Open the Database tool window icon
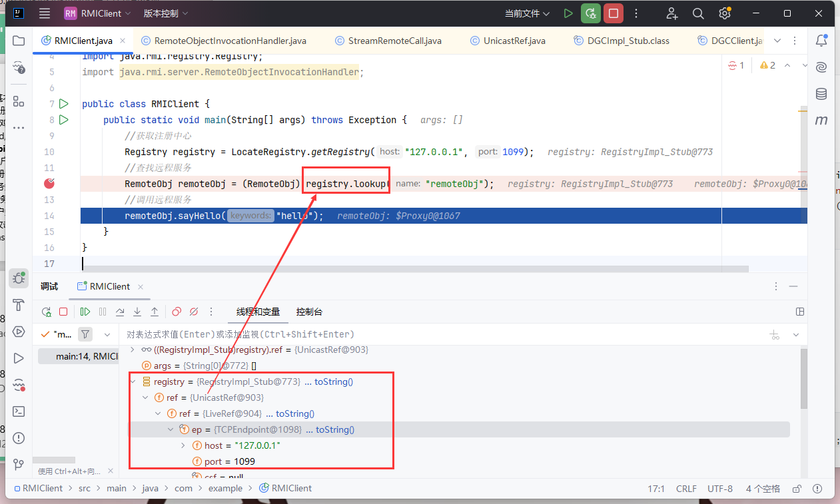Image resolution: width=840 pixels, height=504 pixels. (821, 94)
